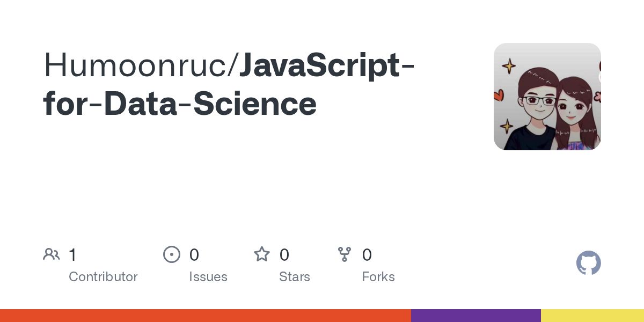
Task: Click the Stars star icon
Action: (262, 254)
